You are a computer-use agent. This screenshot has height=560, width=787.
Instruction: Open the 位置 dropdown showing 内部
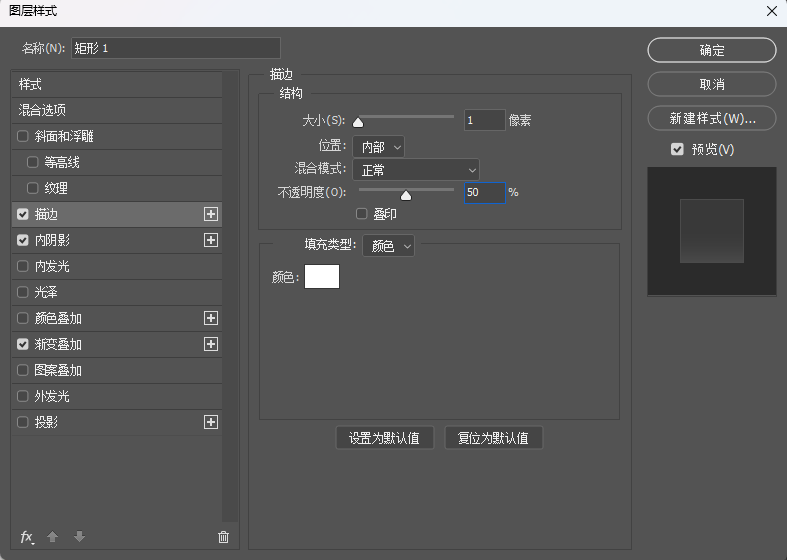click(378, 147)
